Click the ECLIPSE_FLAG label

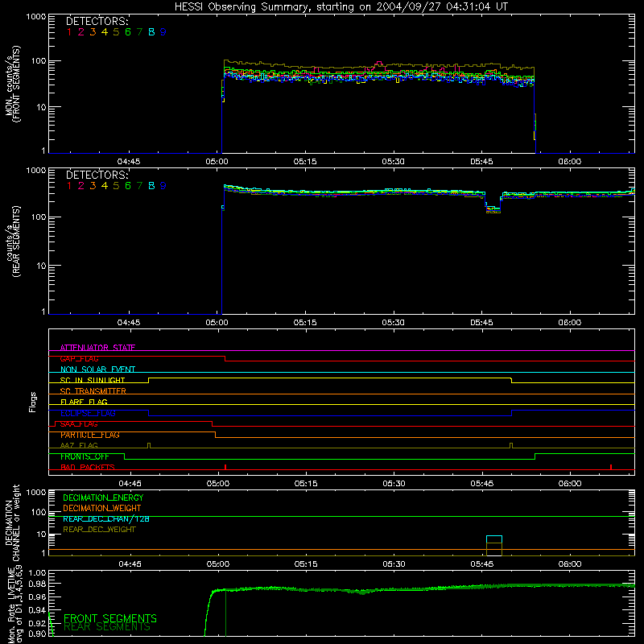click(88, 413)
